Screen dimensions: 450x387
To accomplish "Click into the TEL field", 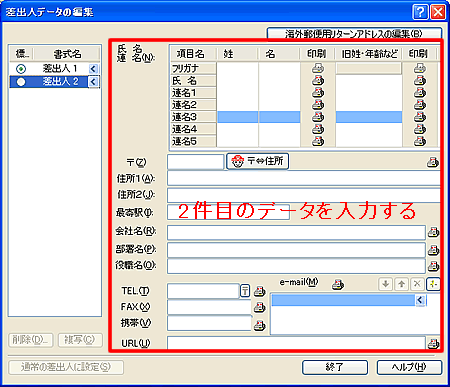I will pyautogui.click(x=203, y=291).
